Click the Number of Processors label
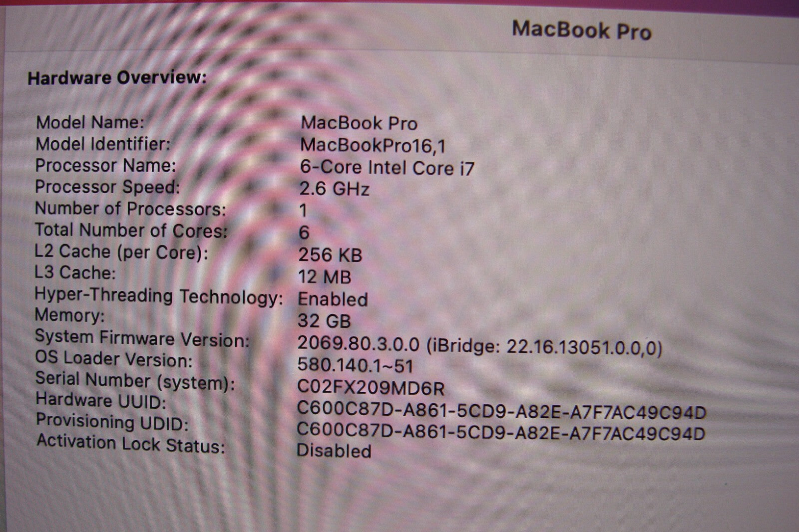The width and height of the screenshot is (799, 532). click(x=130, y=209)
